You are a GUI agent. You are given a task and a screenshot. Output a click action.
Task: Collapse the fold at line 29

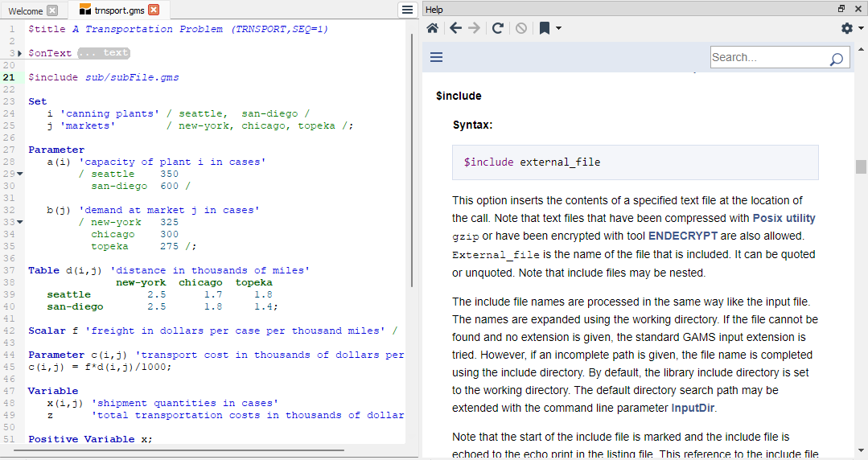coord(19,174)
